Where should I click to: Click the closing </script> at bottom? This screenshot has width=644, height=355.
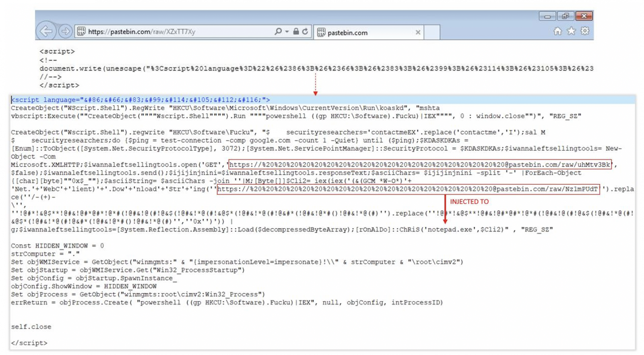coord(29,343)
